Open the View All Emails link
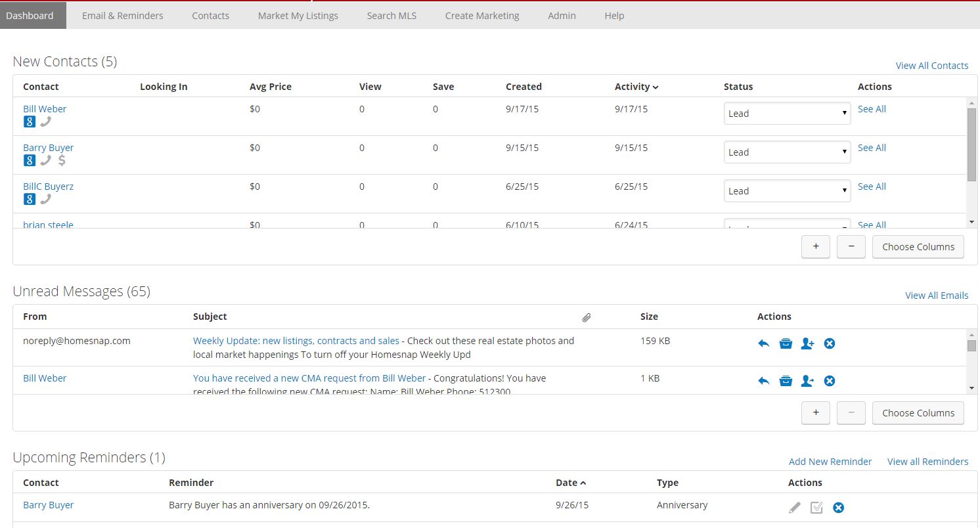The width and height of the screenshot is (980, 528). pyautogui.click(x=937, y=296)
